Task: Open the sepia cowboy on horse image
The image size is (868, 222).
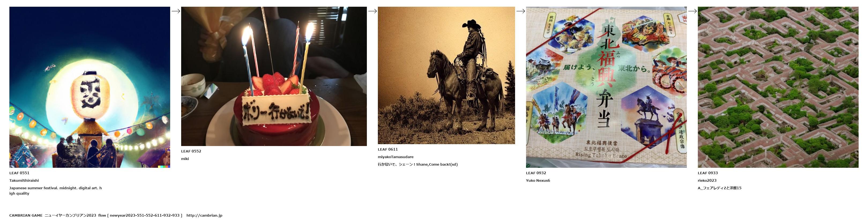Action: 446,75
